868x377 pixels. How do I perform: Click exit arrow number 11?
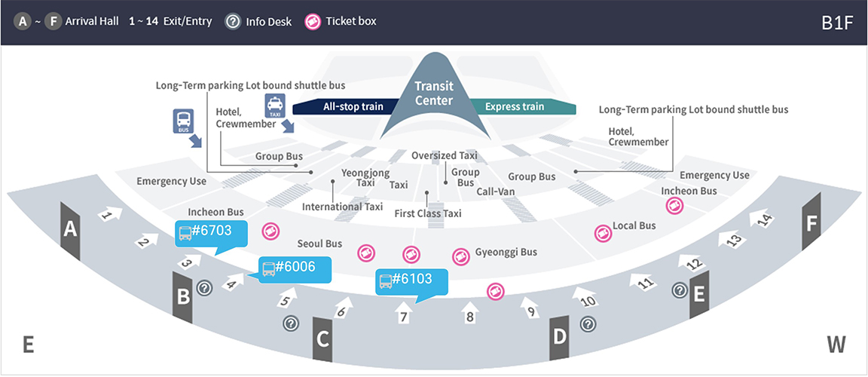pos(640,282)
